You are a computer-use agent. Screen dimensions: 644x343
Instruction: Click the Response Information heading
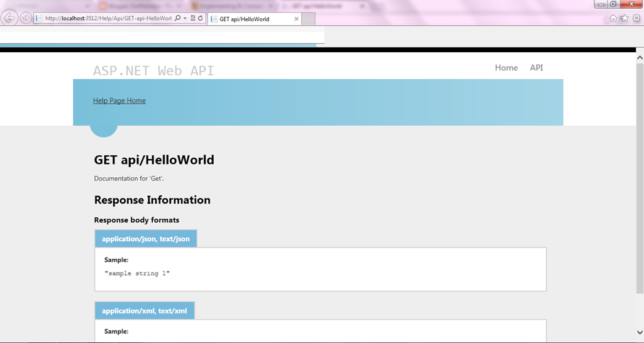click(152, 200)
